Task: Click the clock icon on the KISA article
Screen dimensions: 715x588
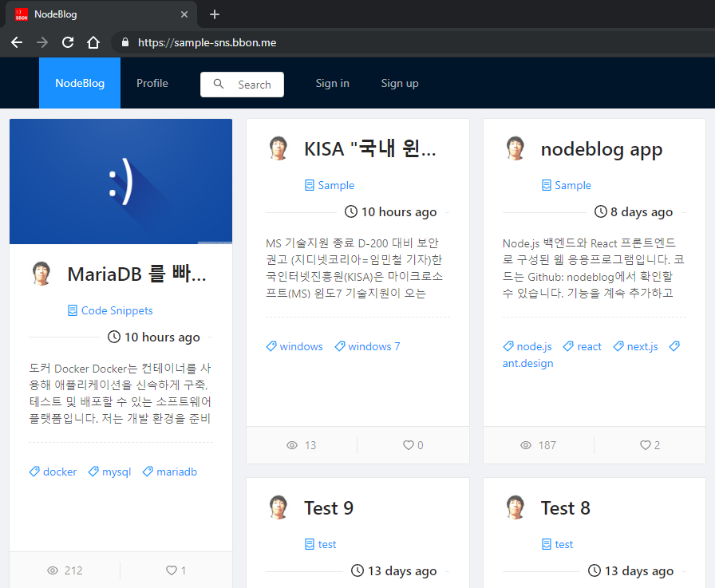Action: pyautogui.click(x=350, y=211)
